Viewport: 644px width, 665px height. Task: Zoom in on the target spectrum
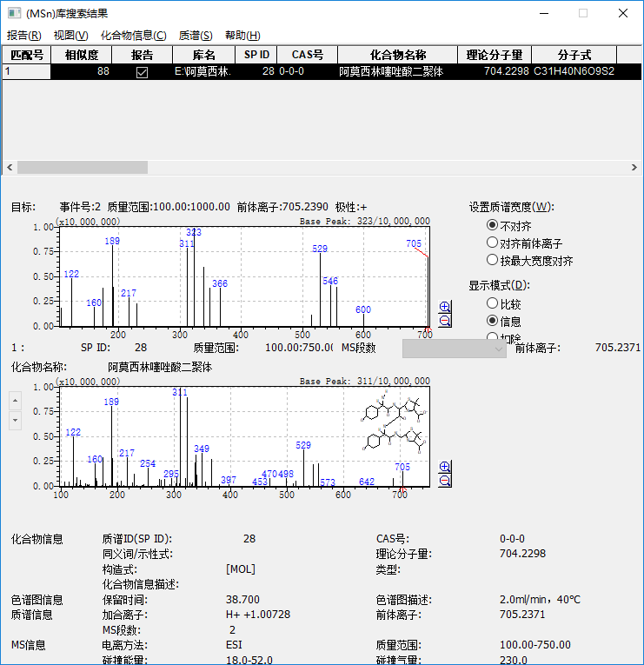(x=445, y=307)
